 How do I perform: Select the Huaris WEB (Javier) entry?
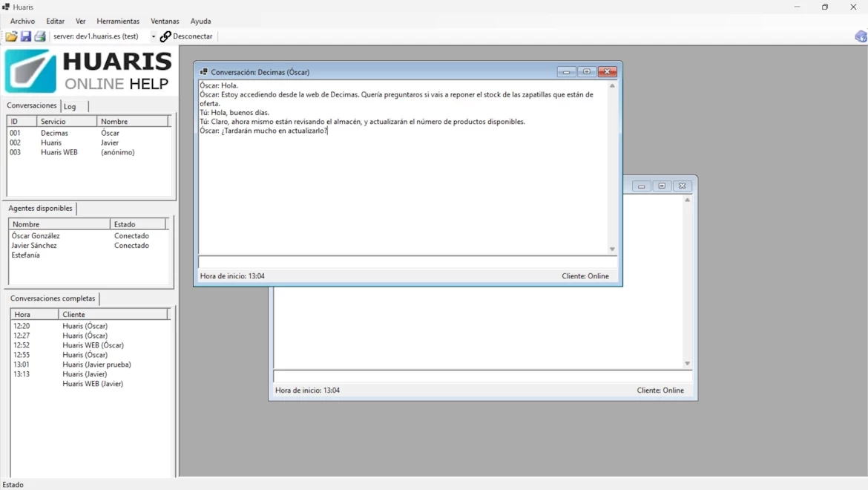90,384
